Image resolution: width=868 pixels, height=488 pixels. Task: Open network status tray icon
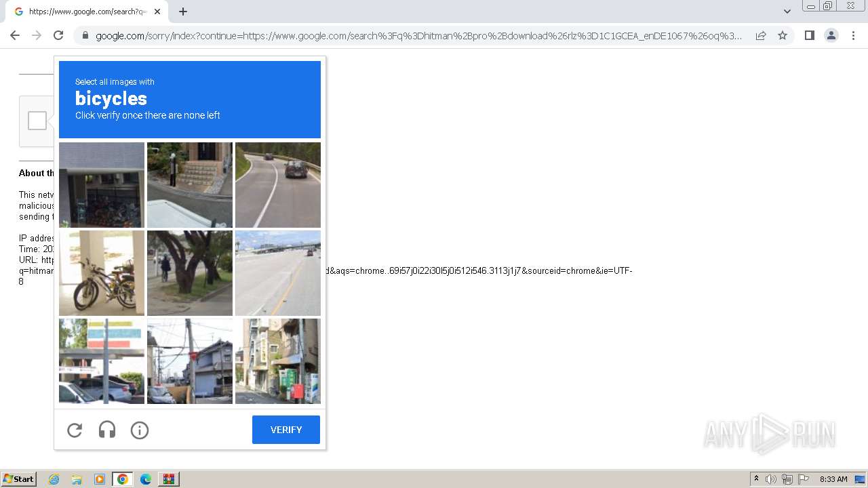787,479
